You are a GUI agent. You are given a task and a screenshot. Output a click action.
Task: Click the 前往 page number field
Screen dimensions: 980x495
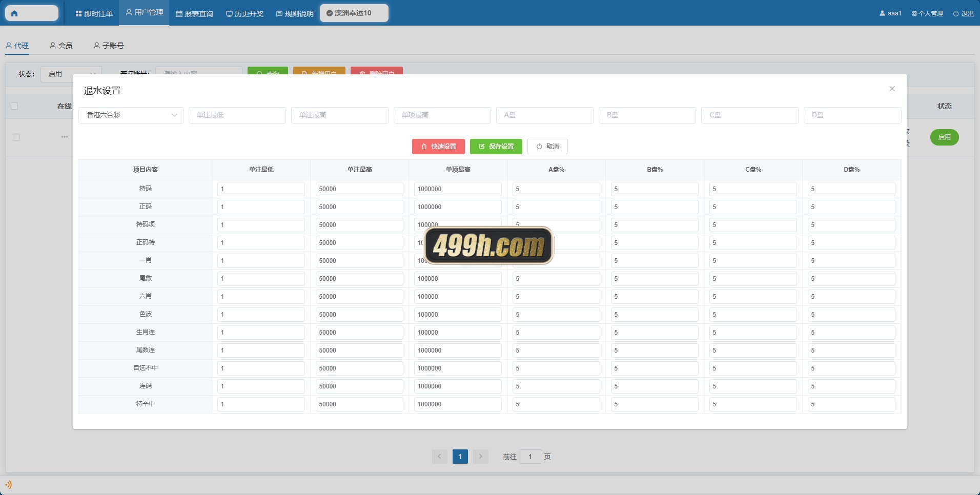tap(530, 457)
